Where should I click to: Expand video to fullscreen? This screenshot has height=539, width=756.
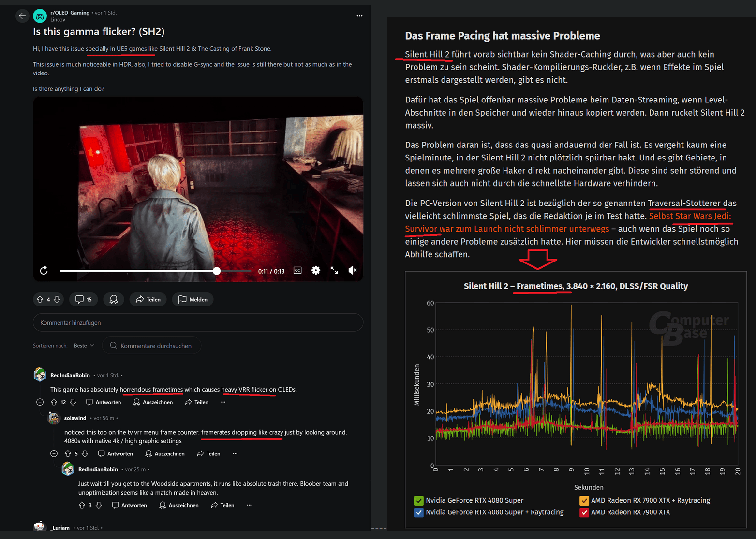coord(334,270)
